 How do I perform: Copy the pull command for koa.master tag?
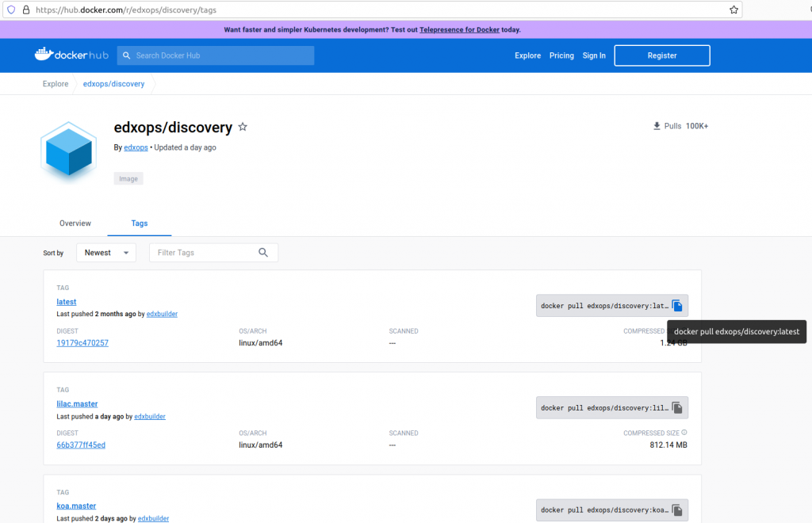pyautogui.click(x=677, y=510)
